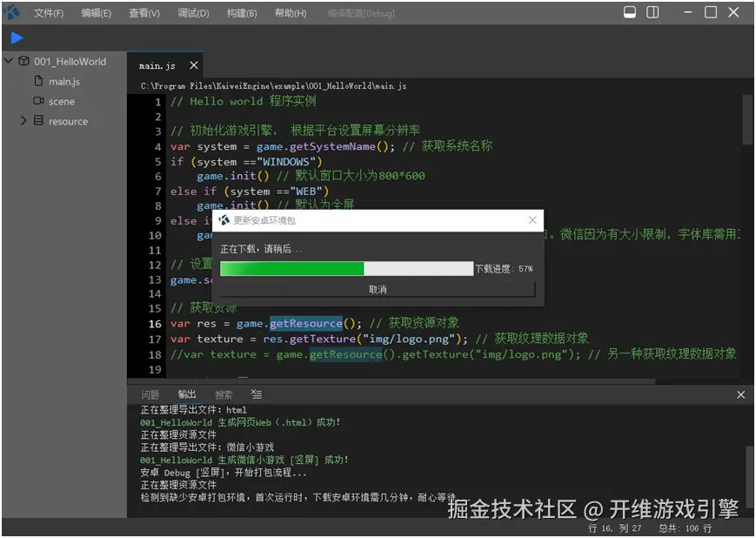Click the 正在下载，请稍后 message
Image resolution: width=756 pixels, height=538 pixels.
261,249
